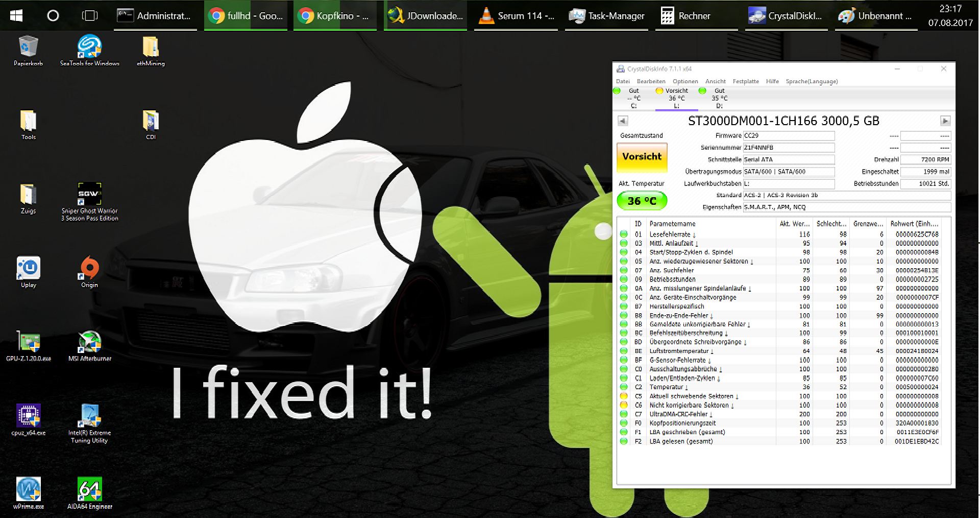This screenshot has width=980, height=518.
Task: Open Task View in the taskbar
Action: point(90,15)
